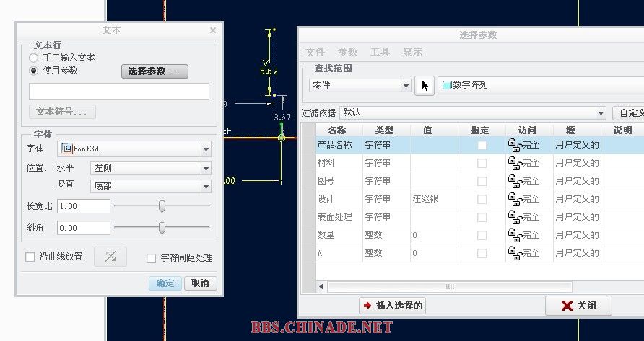Close the 文本 dialog with X

(x=213, y=30)
